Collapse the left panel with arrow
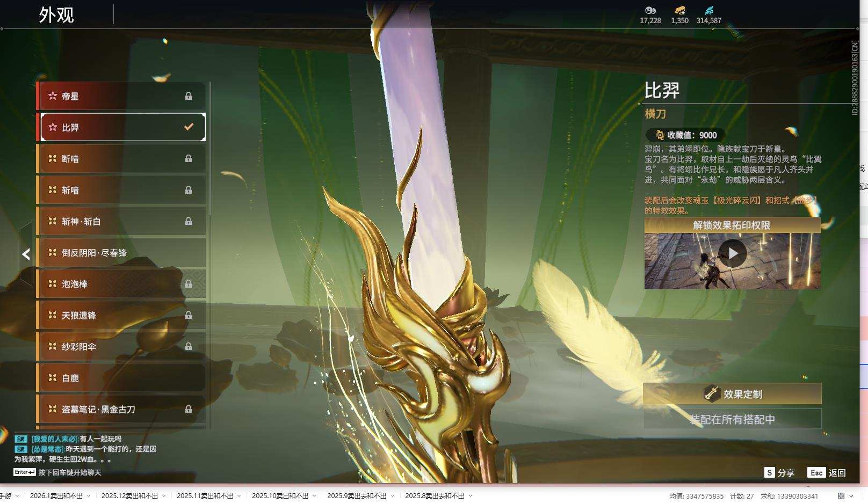Screen dimensions: 868x504 pos(26,254)
